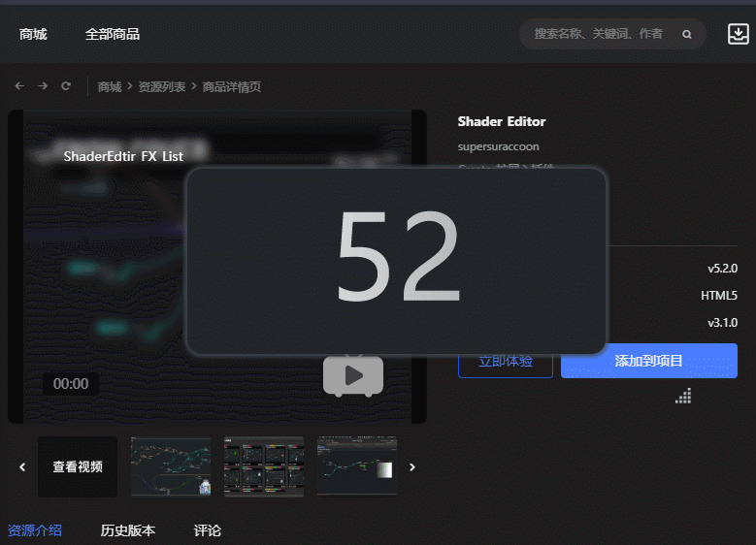
Task: Switch to the 资源介绍 tab
Action: click(35, 530)
